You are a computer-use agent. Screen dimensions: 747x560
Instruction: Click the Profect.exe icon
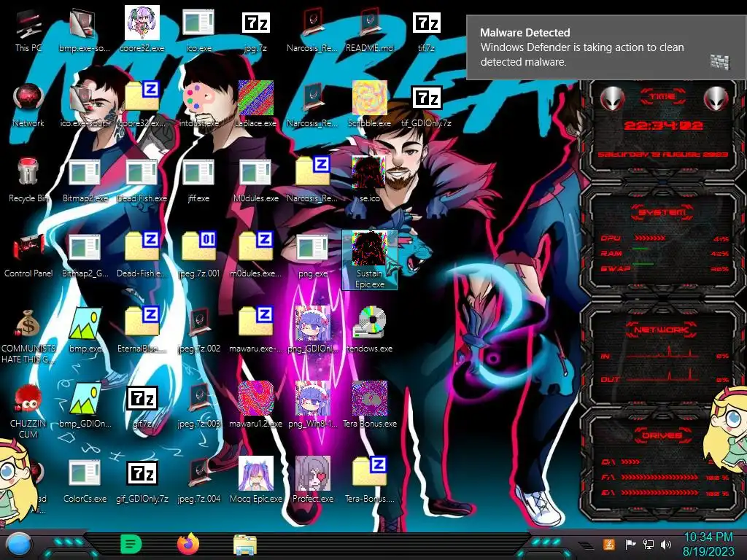pyautogui.click(x=312, y=480)
